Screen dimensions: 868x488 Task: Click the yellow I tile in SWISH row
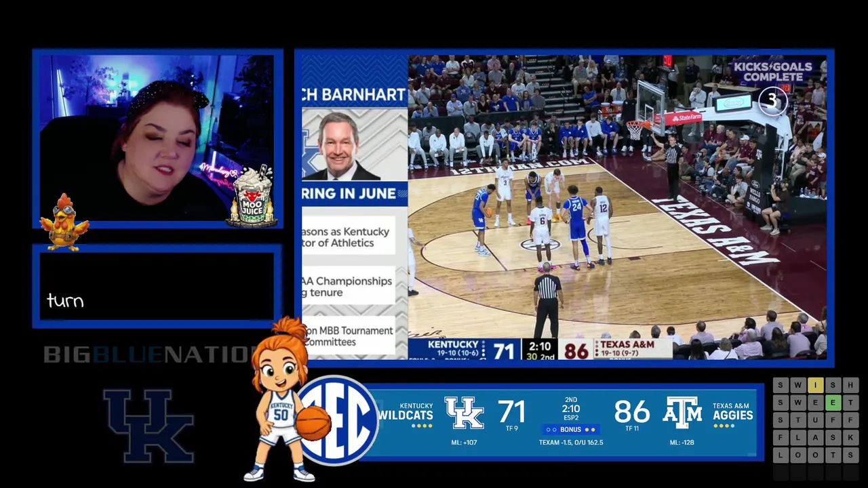coord(815,385)
